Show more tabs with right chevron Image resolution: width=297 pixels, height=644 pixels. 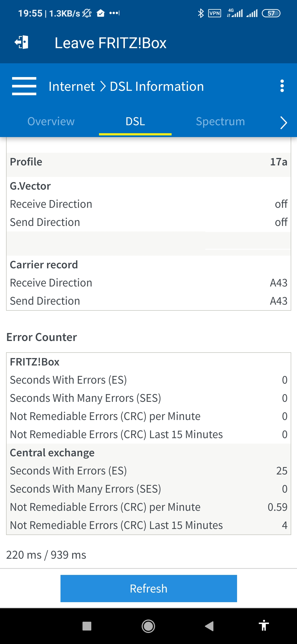pos(284,122)
